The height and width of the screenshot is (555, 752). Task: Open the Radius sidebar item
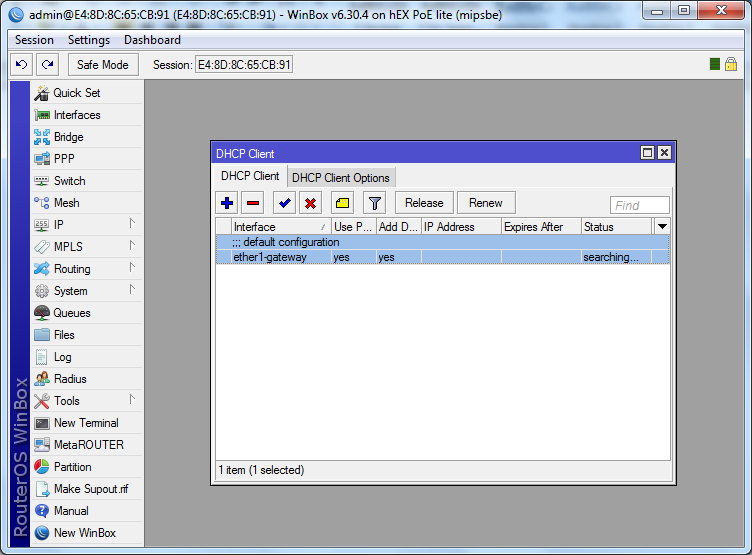point(87,379)
